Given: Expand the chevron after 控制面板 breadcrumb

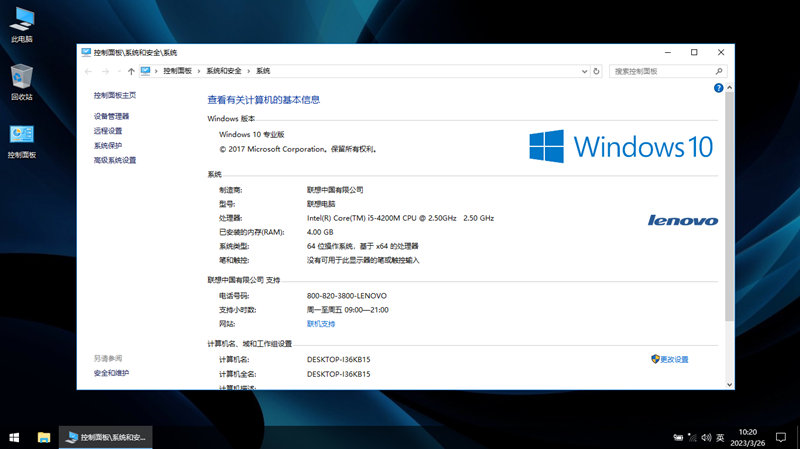Looking at the screenshot, I should (x=199, y=71).
